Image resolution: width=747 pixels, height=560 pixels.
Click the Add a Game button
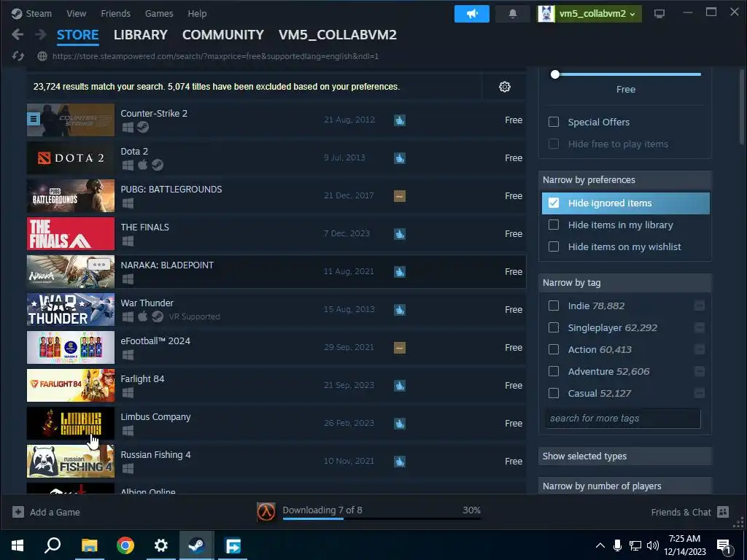click(x=46, y=512)
